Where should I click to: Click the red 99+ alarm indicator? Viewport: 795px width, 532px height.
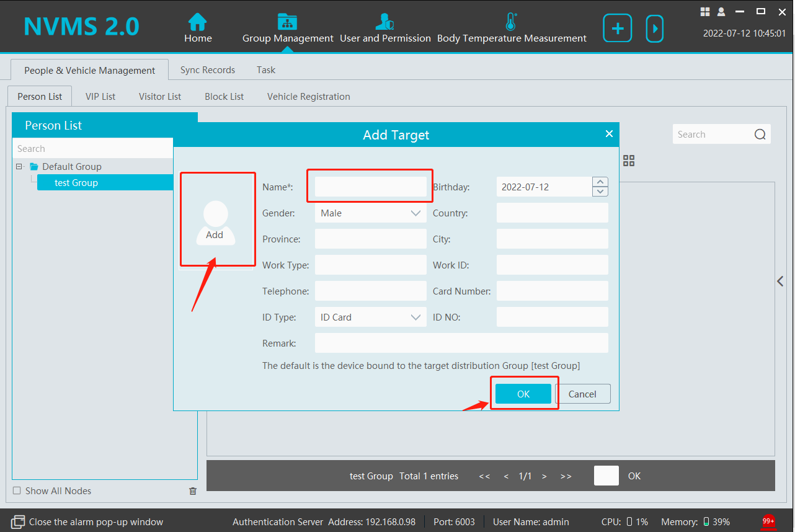tap(768, 521)
